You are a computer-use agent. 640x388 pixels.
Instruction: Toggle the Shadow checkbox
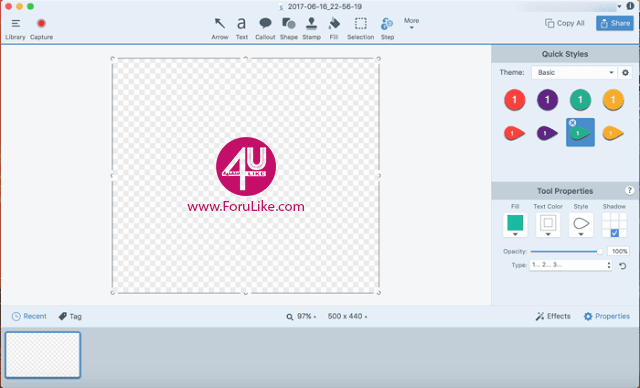(614, 233)
